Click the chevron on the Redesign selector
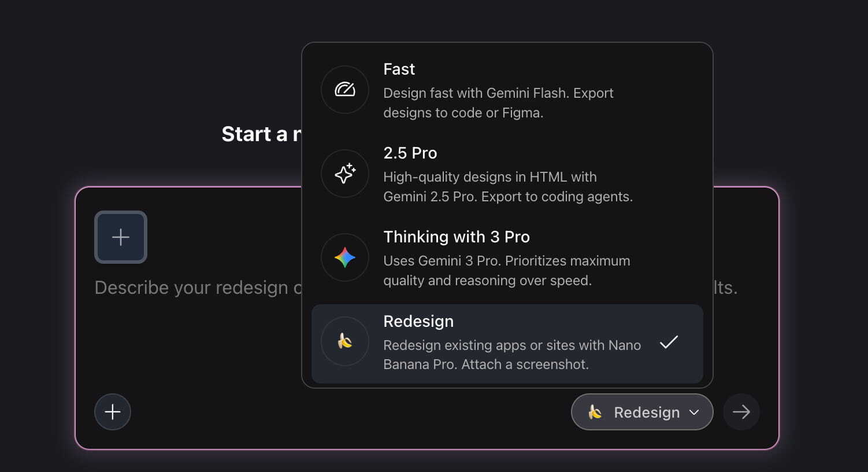Image resolution: width=868 pixels, height=472 pixels. tap(694, 412)
